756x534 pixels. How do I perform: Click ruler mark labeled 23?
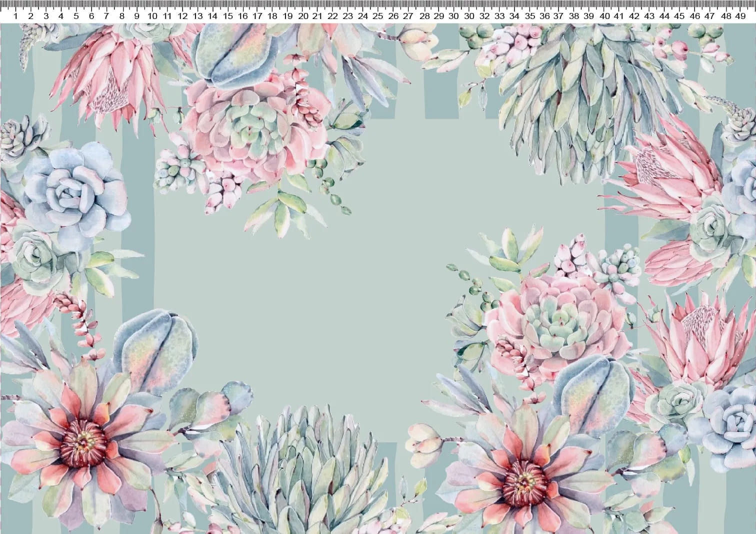(348, 16)
